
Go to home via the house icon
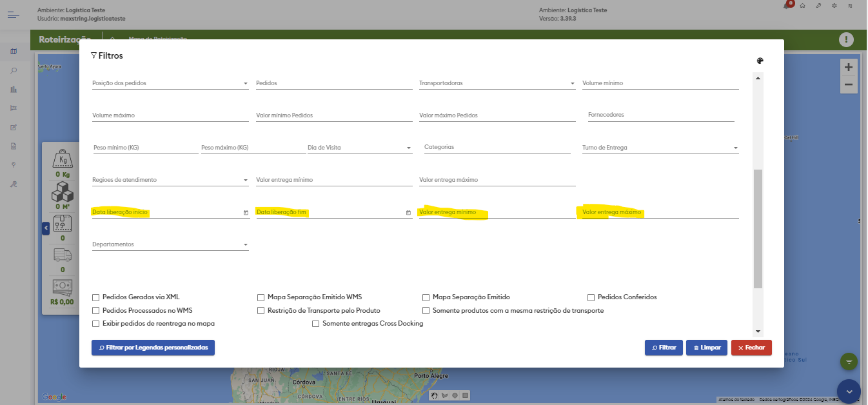802,6
